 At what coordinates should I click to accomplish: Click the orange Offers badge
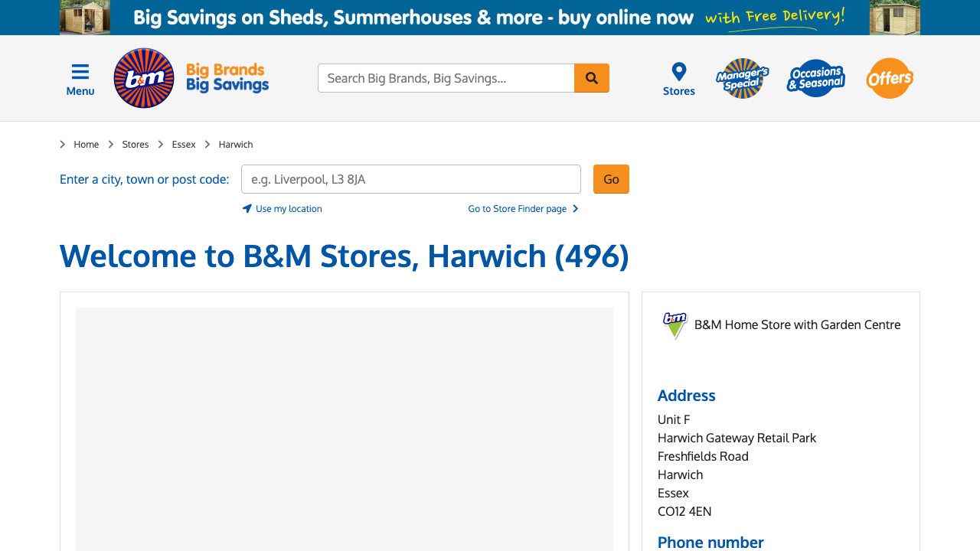coord(890,78)
